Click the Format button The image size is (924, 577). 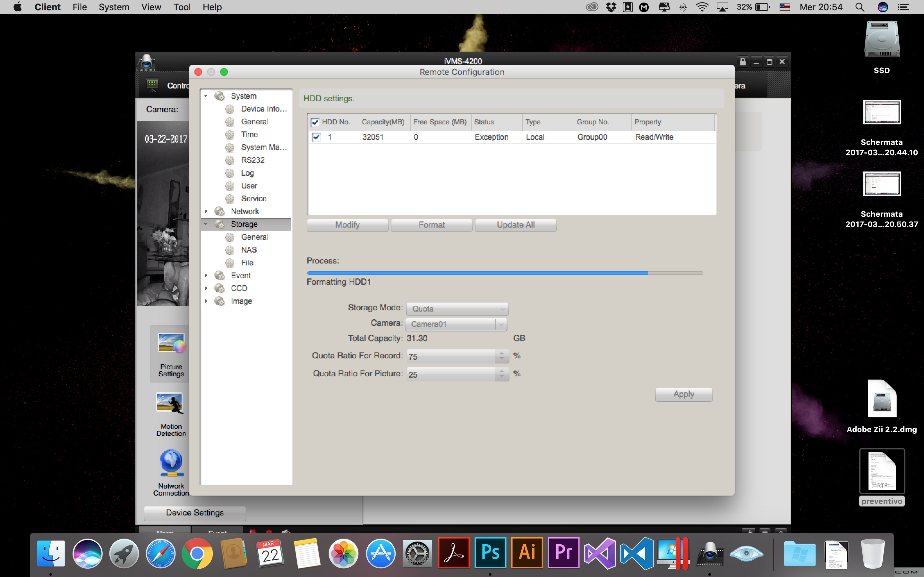[x=432, y=225]
